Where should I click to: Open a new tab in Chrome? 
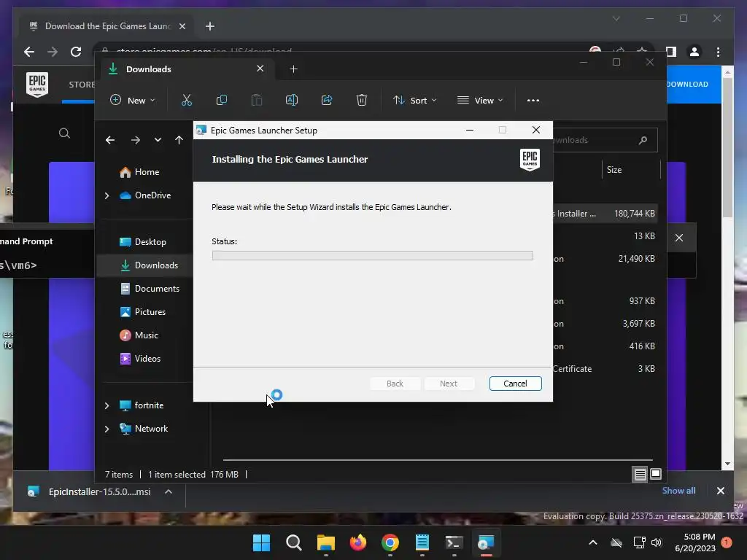tap(210, 26)
